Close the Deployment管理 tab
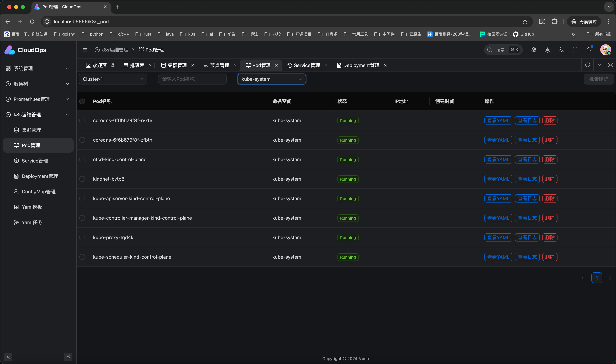Viewport: 616px width, 364px height. [x=385, y=65]
